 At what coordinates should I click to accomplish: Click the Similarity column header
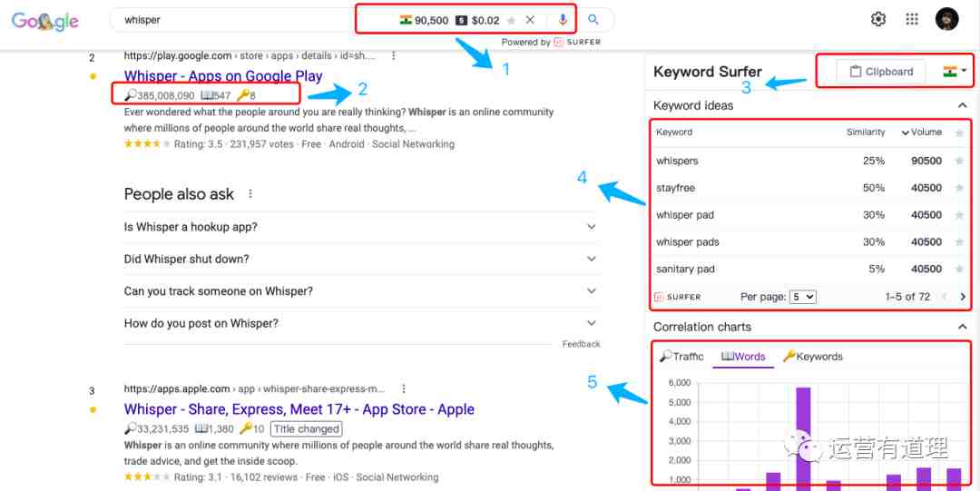[x=866, y=132]
